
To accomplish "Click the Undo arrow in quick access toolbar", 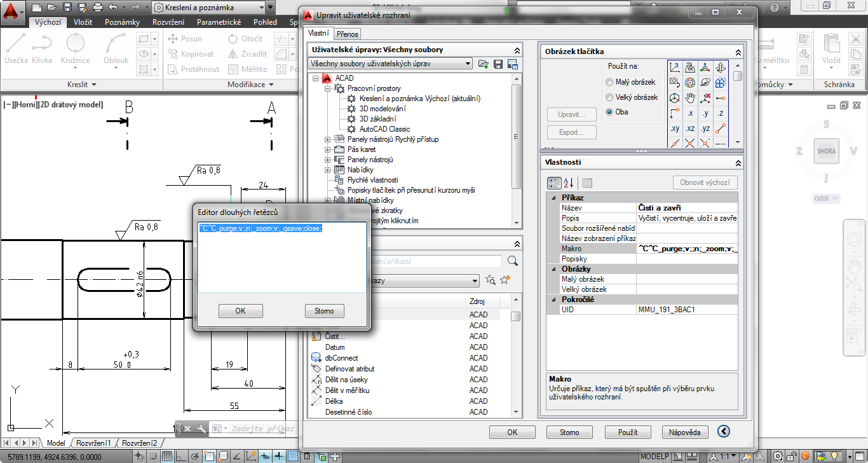I will point(112,8).
